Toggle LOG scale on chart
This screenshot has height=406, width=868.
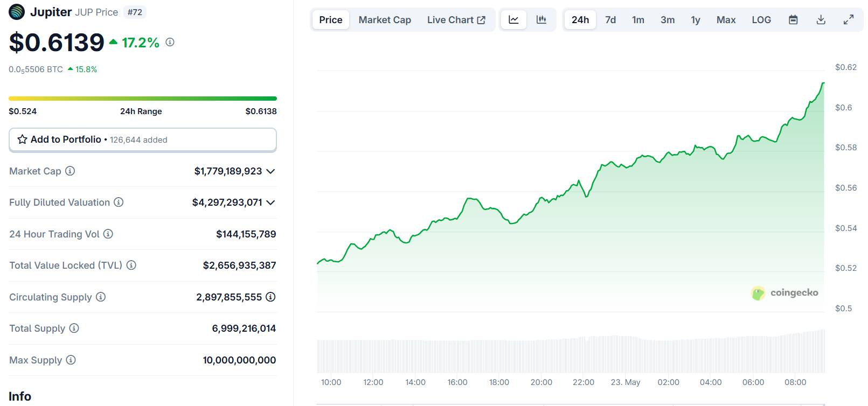point(761,20)
